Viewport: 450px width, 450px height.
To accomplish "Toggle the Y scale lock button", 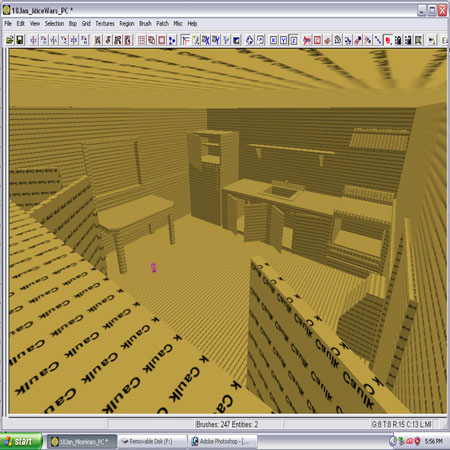I will coord(283,40).
